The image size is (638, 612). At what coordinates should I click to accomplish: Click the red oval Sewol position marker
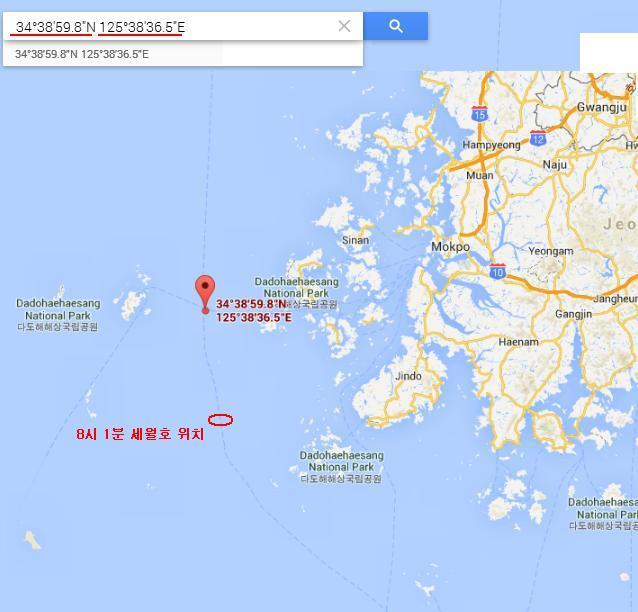point(221,420)
